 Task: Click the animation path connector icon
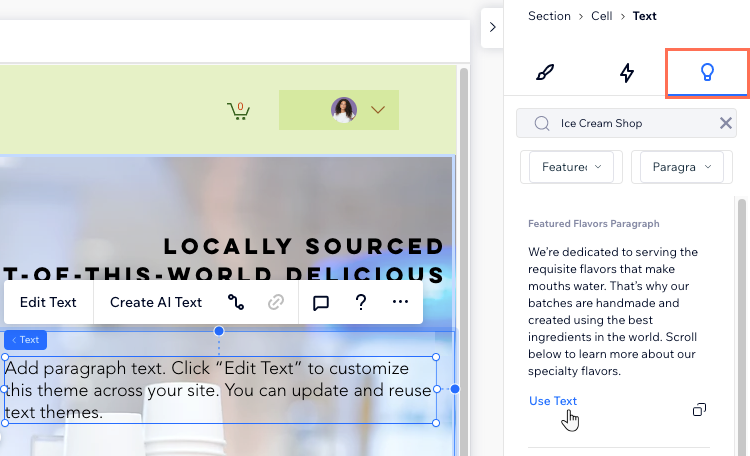click(236, 302)
